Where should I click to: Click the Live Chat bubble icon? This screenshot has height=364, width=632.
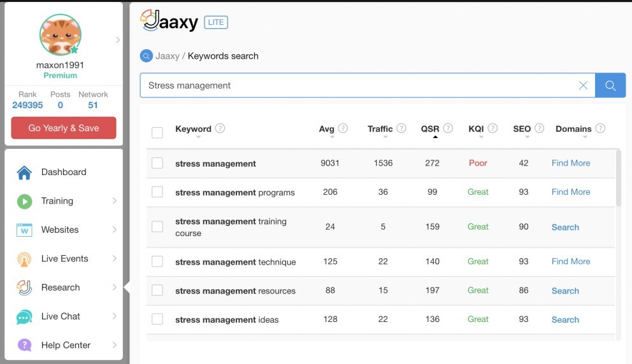pos(24,317)
